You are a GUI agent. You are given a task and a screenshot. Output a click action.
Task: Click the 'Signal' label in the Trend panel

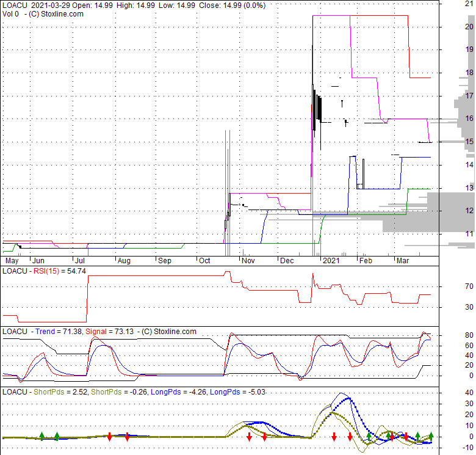(x=96, y=332)
